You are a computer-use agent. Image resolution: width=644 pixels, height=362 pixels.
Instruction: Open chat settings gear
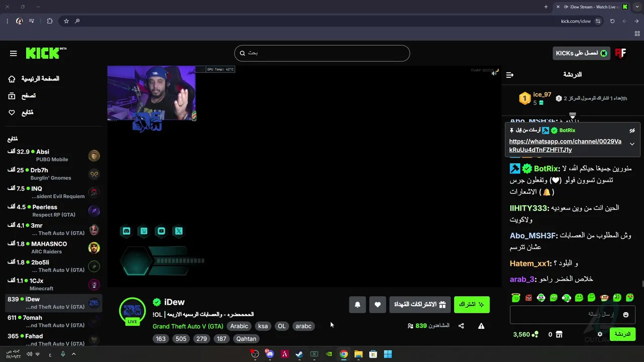click(x=600, y=334)
